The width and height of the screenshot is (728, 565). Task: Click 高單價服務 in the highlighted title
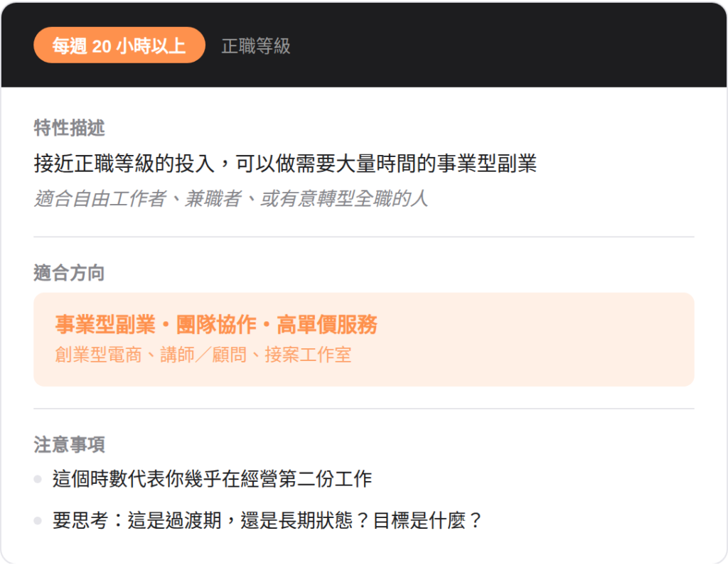coord(327,325)
